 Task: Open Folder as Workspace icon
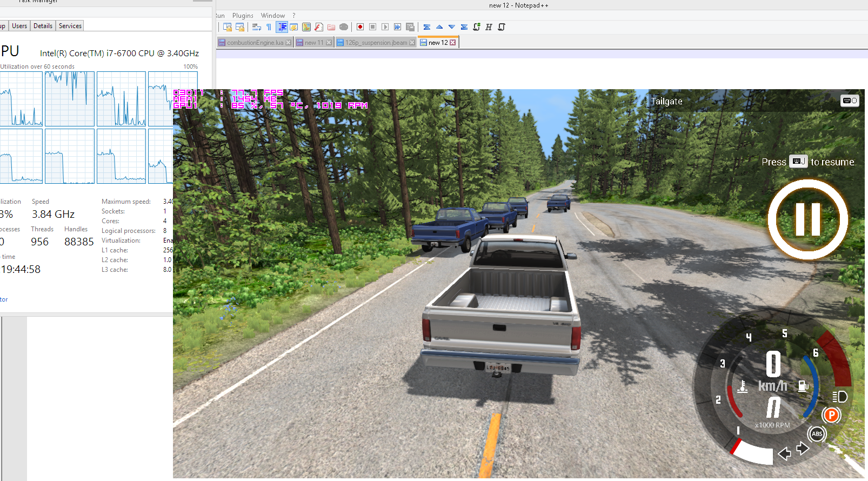pos(331,27)
